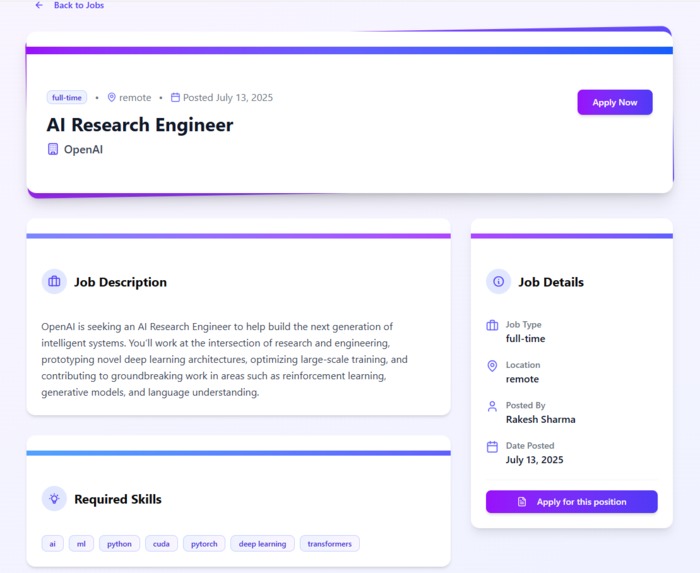Click Posted July 13, 2025 text in header
This screenshot has height=573, width=700.
click(228, 97)
